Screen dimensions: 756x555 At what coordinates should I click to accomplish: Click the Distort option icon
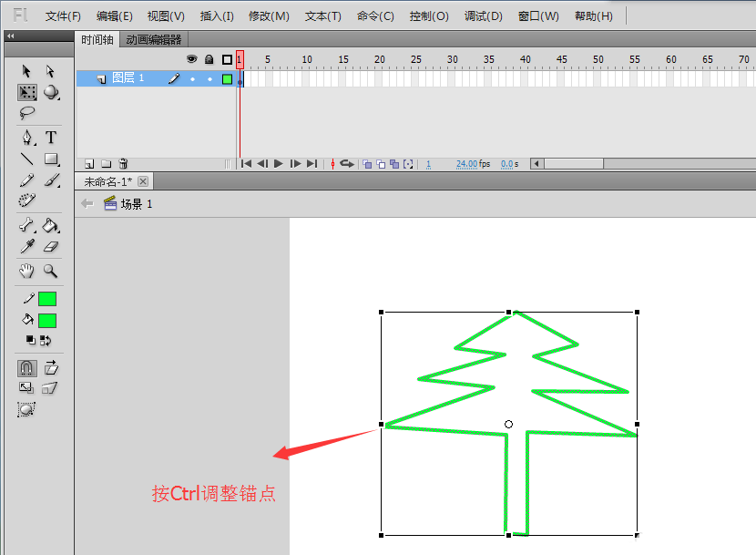pos(50,388)
